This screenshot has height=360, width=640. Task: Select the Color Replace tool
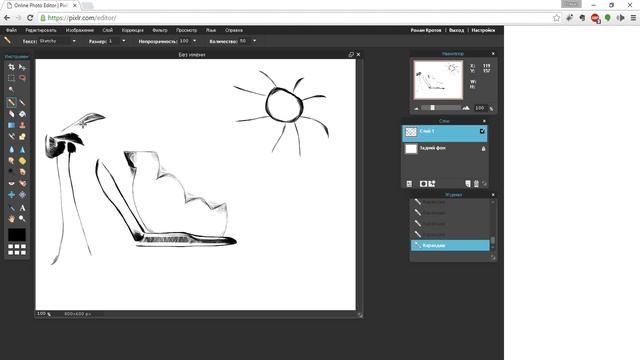(11, 136)
